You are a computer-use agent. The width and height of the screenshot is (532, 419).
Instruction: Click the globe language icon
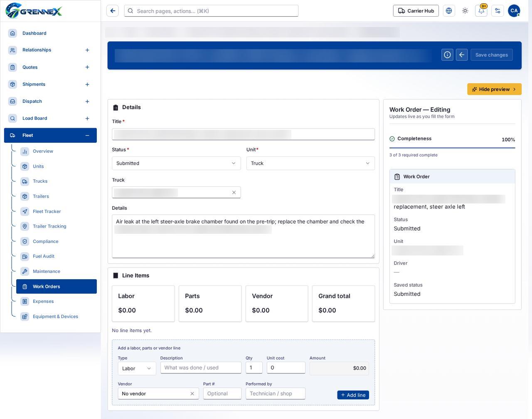coord(449,11)
